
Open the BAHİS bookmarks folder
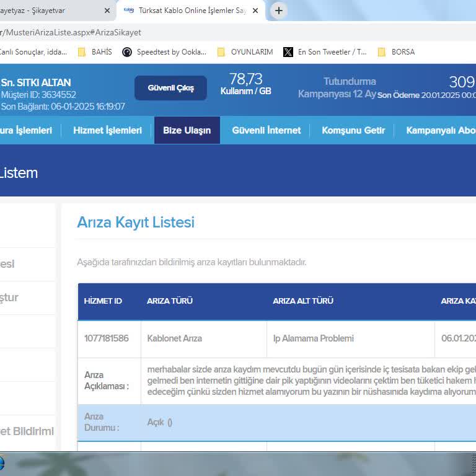point(95,52)
